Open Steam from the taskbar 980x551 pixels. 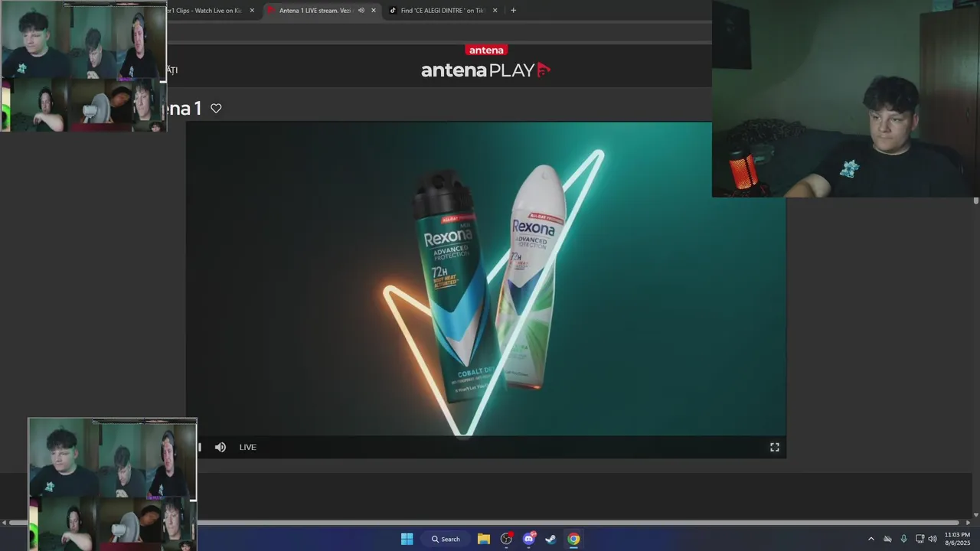(550, 539)
